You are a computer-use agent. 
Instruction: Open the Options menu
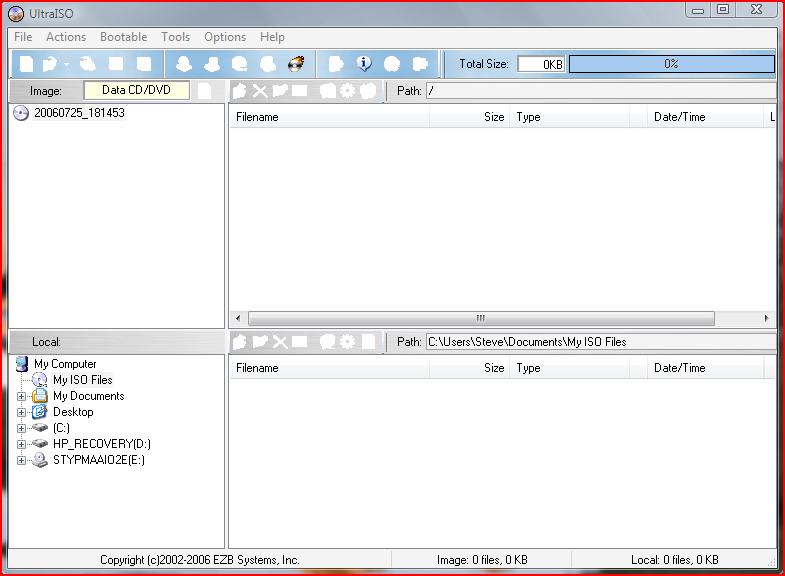tap(225, 37)
